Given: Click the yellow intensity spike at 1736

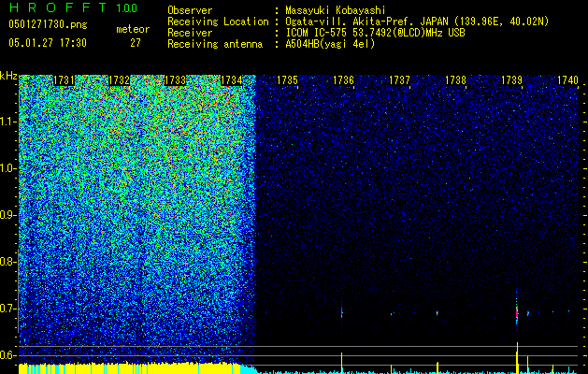Looking at the screenshot, I should pyautogui.click(x=341, y=363).
